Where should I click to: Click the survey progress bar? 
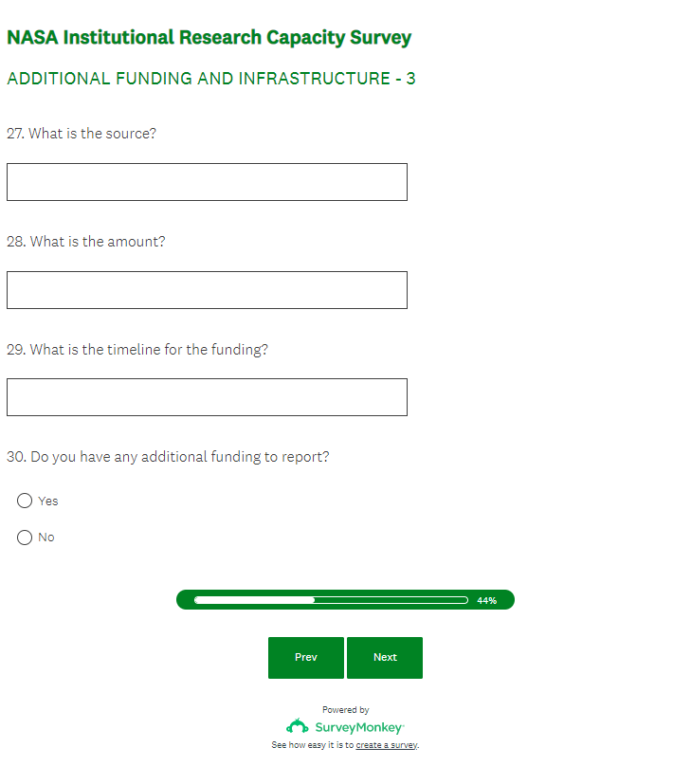[331, 600]
